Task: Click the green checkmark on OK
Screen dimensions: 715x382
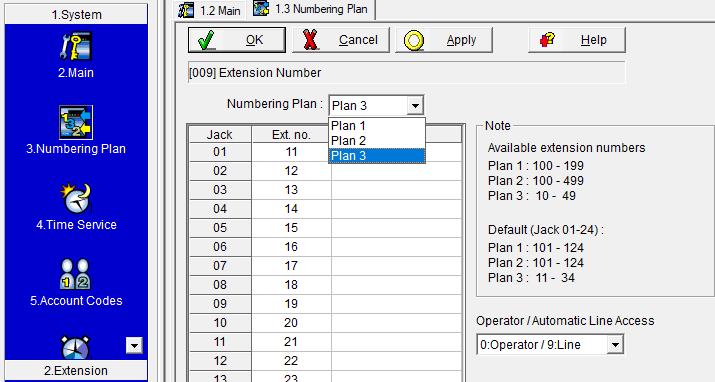Action: click(x=207, y=40)
